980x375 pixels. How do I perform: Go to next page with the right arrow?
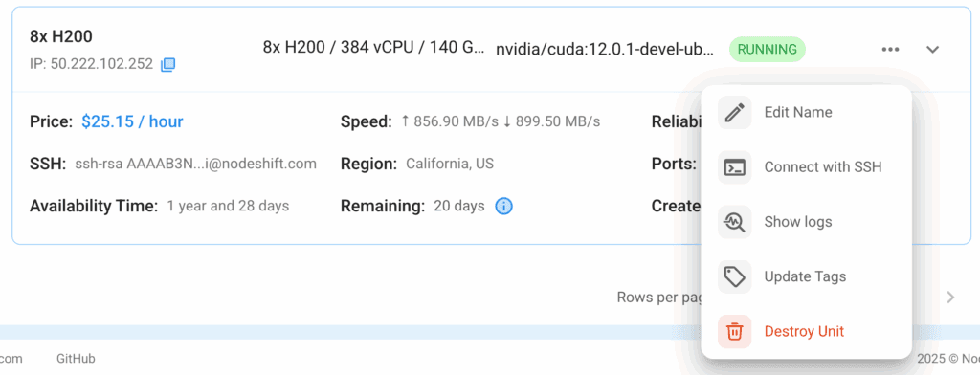pos(950,297)
